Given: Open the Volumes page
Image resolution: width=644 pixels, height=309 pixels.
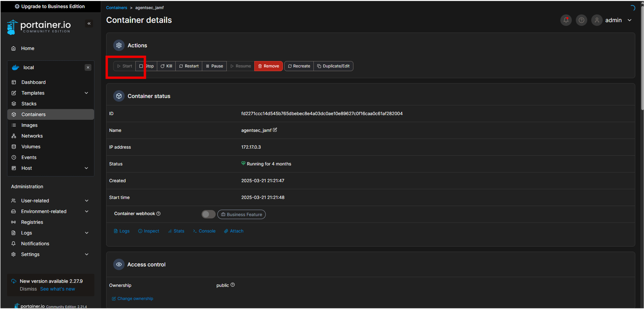Looking at the screenshot, I should (31, 147).
